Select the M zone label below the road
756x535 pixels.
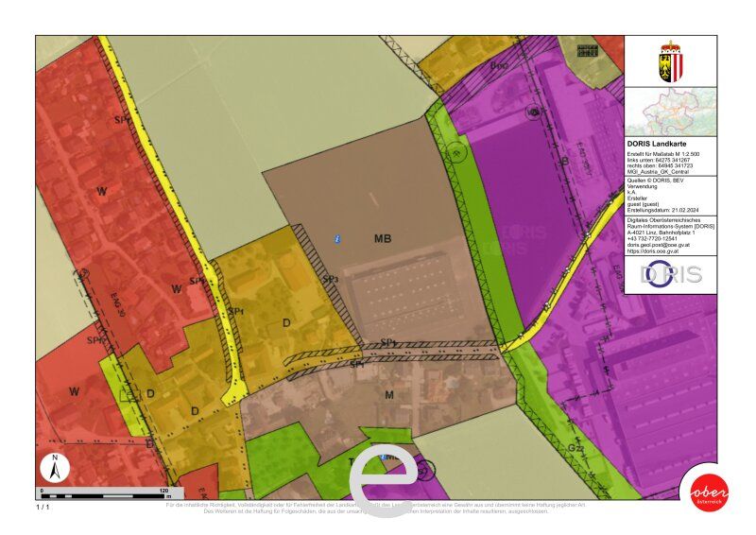pyautogui.click(x=389, y=395)
